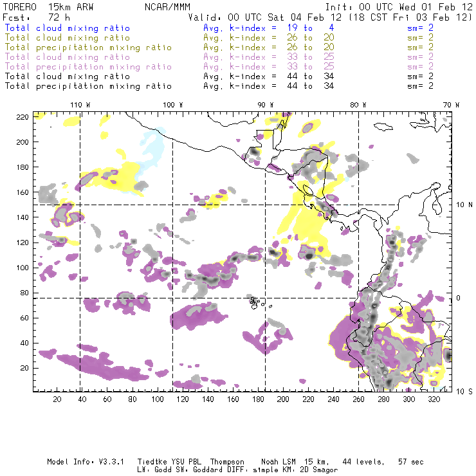Select the x-axis tick label "280"

click(x=384, y=399)
